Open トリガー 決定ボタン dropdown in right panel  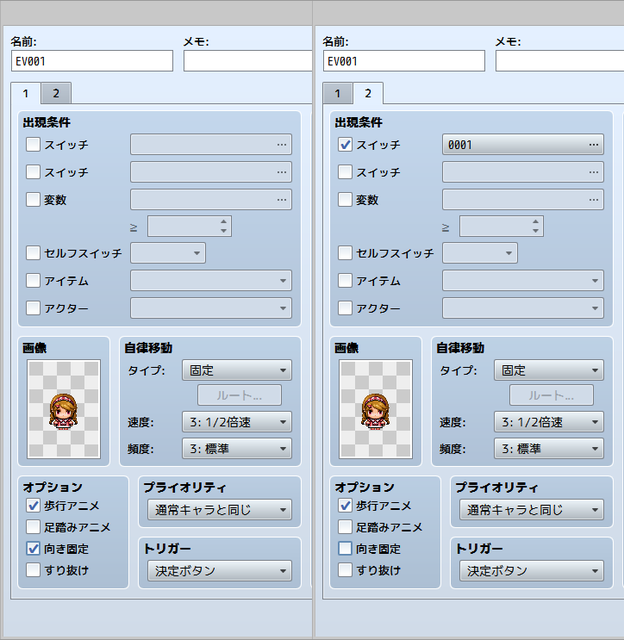531,571
